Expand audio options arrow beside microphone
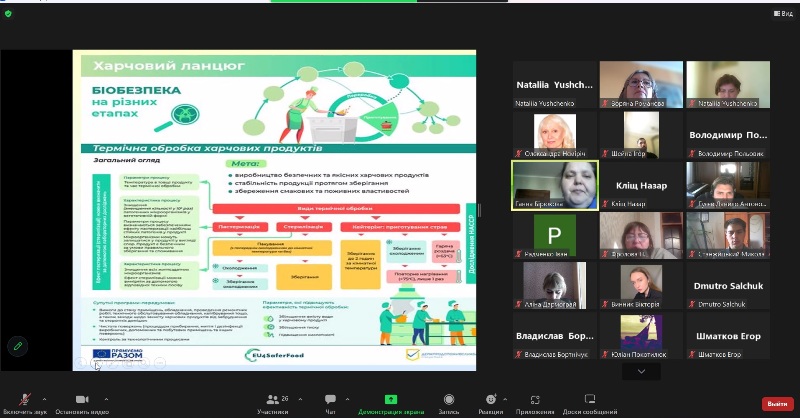Image resolution: width=800 pixels, height=418 pixels. (44, 399)
